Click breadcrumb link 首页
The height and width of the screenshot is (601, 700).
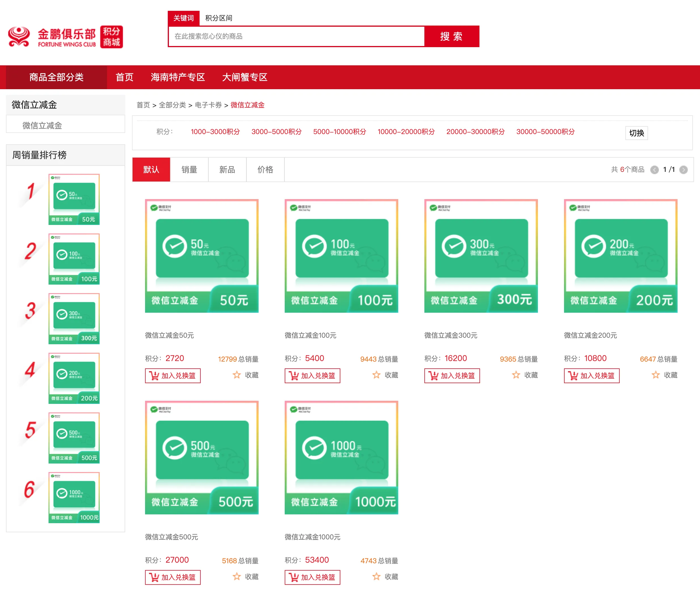pyautogui.click(x=143, y=105)
